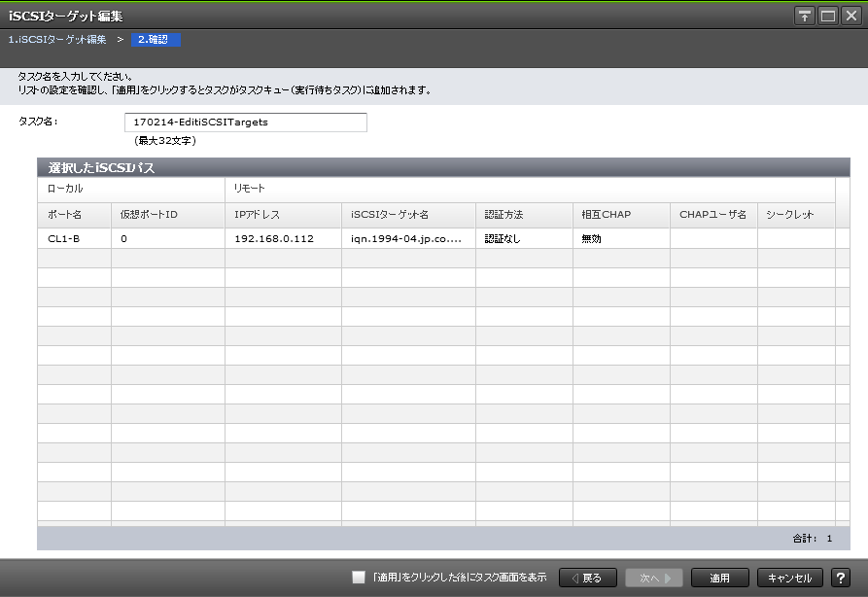Image resolution: width=868 pixels, height=597 pixels.
Task: Click the help question mark icon
Action: pyautogui.click(x=840, y=578)
